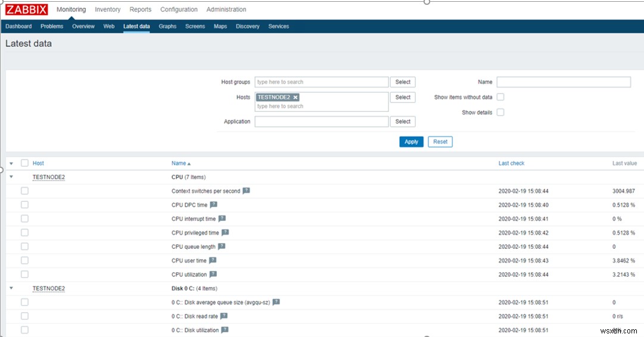644x337 pixels.
Task: Focus the Name filter field
Action: coord(564,82)
